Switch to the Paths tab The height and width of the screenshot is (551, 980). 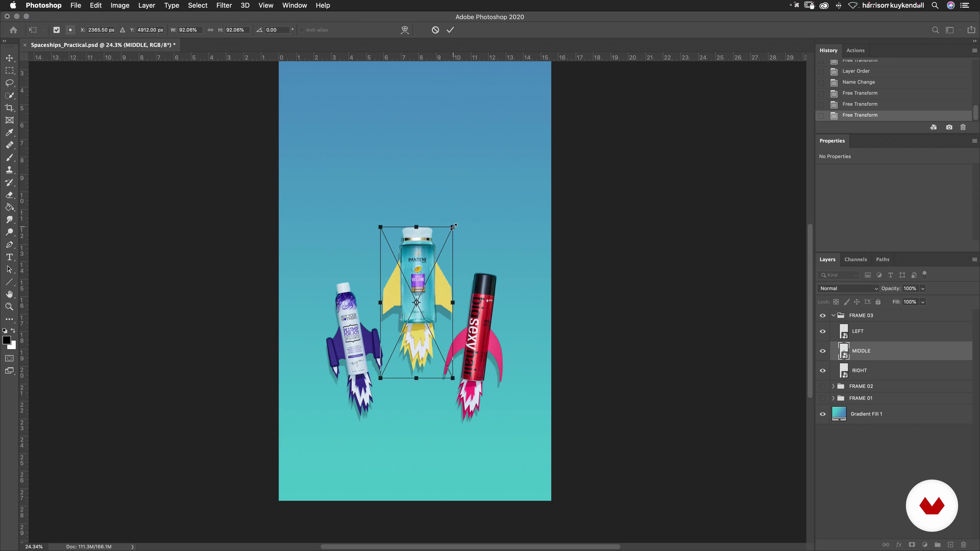[883, 259]
